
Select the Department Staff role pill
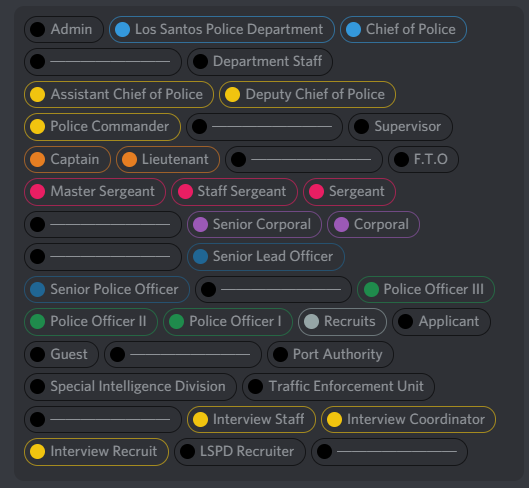pyautogui.click(x=260, y=62)
